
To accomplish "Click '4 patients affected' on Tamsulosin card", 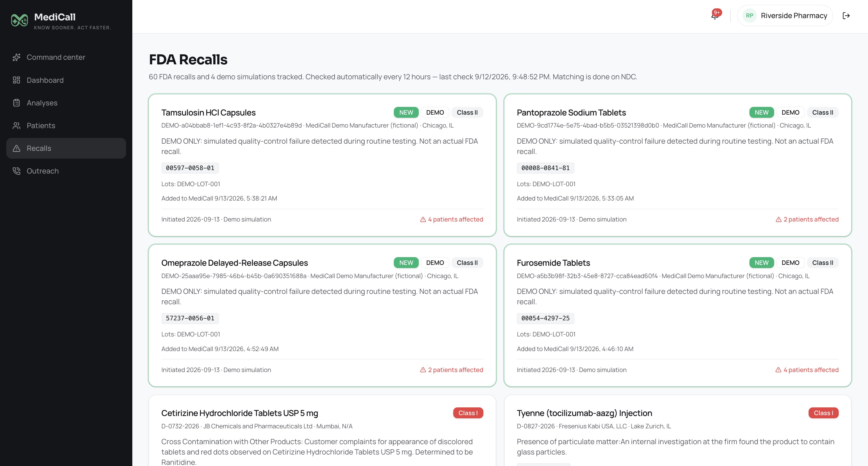I will coord(452,219).
